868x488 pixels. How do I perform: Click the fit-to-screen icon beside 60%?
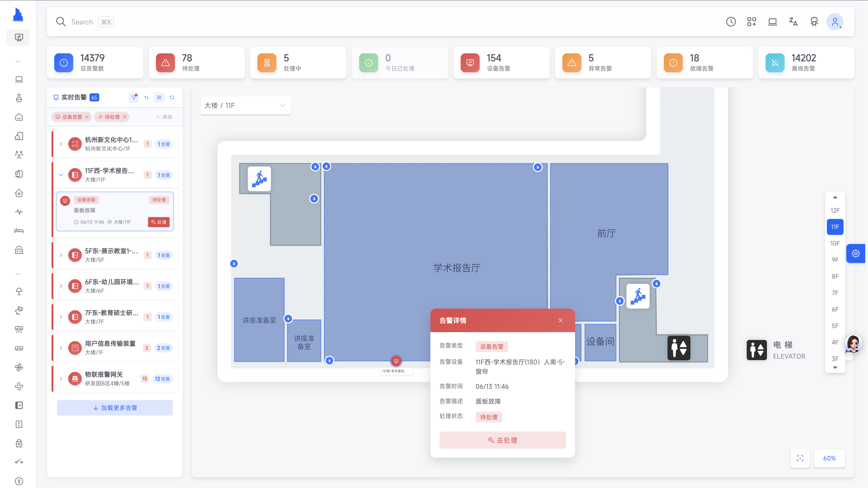(800, 458)
